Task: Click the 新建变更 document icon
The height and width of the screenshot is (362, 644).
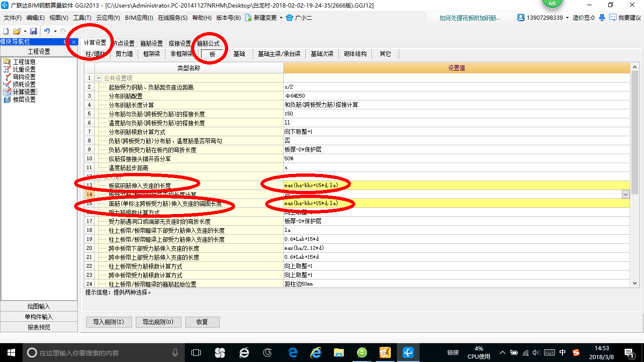Action: (248, 17)
